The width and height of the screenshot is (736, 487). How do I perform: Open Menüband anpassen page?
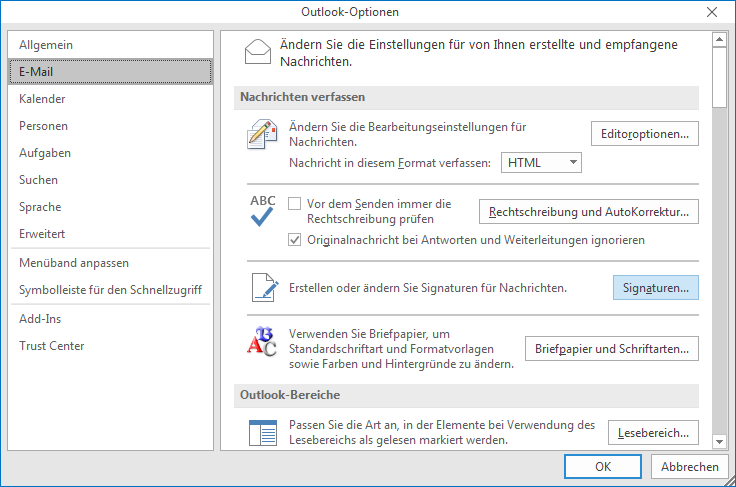point(110,263)
